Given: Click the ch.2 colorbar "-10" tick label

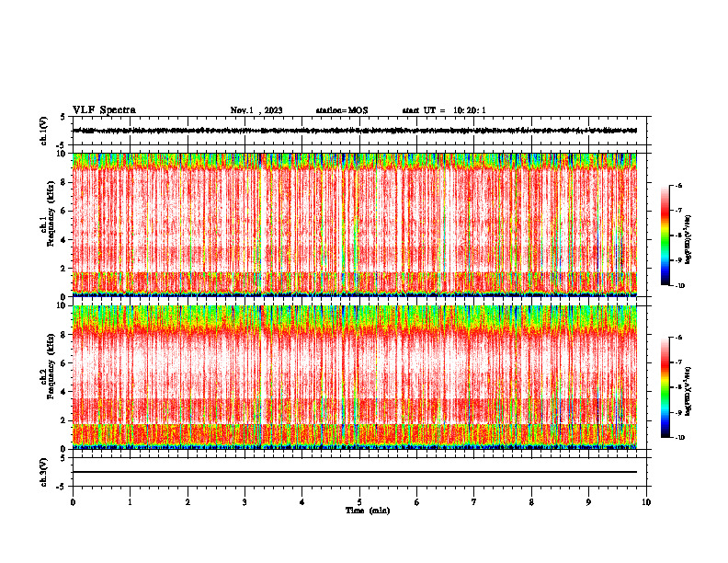Looking at the screenshot, I should tap(679, 438).
